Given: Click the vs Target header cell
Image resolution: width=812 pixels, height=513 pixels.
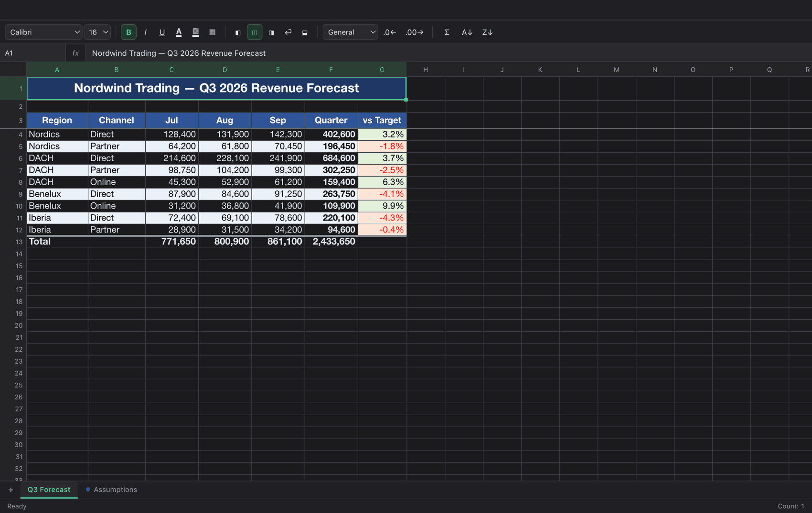Looking at the screenshot, I should [x=382, y=120].
